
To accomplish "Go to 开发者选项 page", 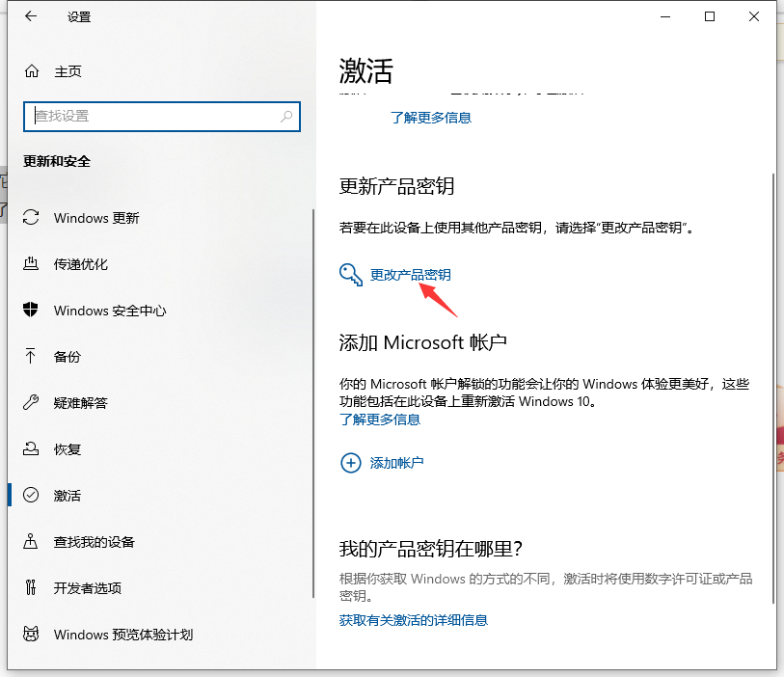I will pos(87,588).
